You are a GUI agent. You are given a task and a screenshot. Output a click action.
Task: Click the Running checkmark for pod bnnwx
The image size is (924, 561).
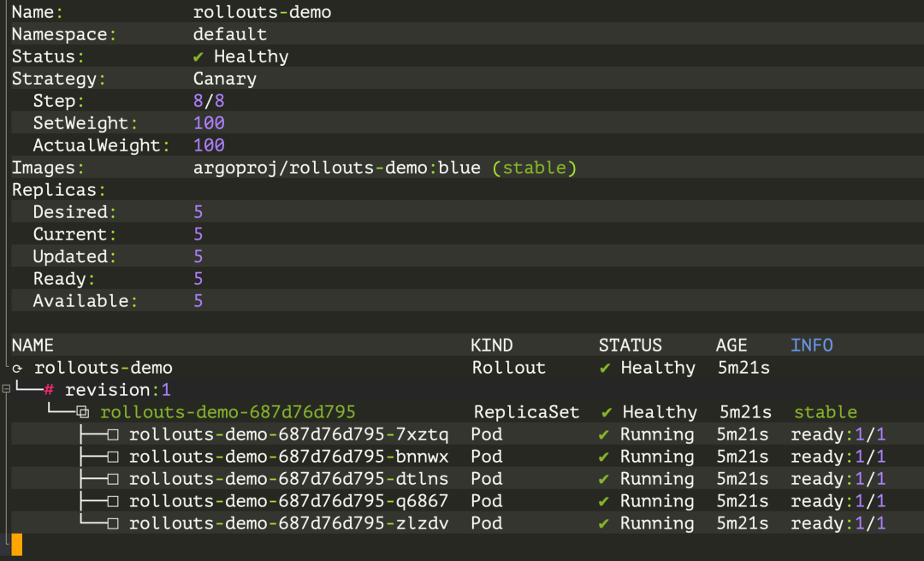603,458
